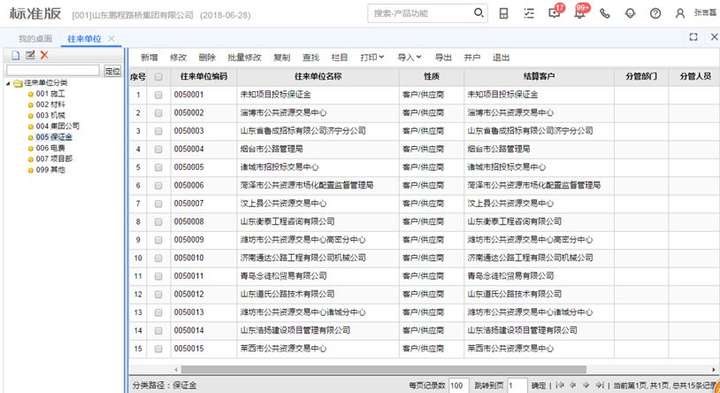Image resolution: width=720 pixels, height=393 pixels.
Task: Close the 往来单位 tab
Action: click(x=111, y=39)
